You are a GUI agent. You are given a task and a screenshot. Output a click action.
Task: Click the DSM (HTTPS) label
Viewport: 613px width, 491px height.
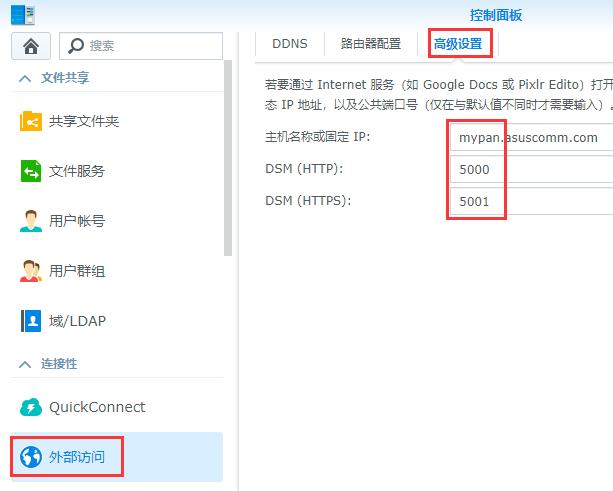point(308,201)
